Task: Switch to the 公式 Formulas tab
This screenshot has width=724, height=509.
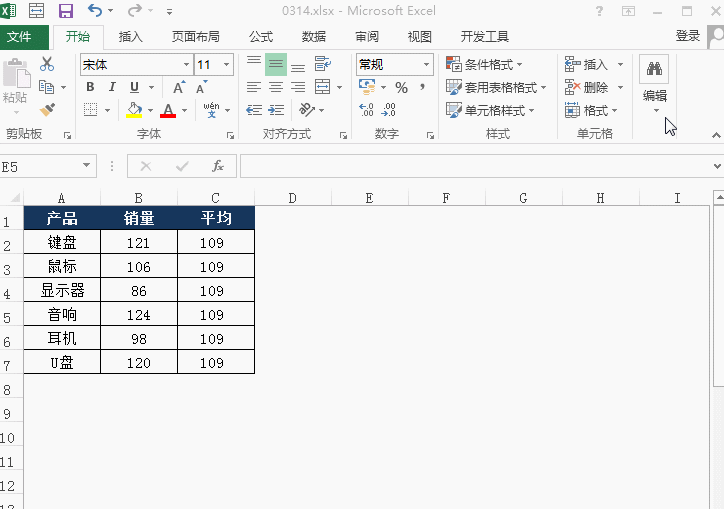Action: pos(261,37)
